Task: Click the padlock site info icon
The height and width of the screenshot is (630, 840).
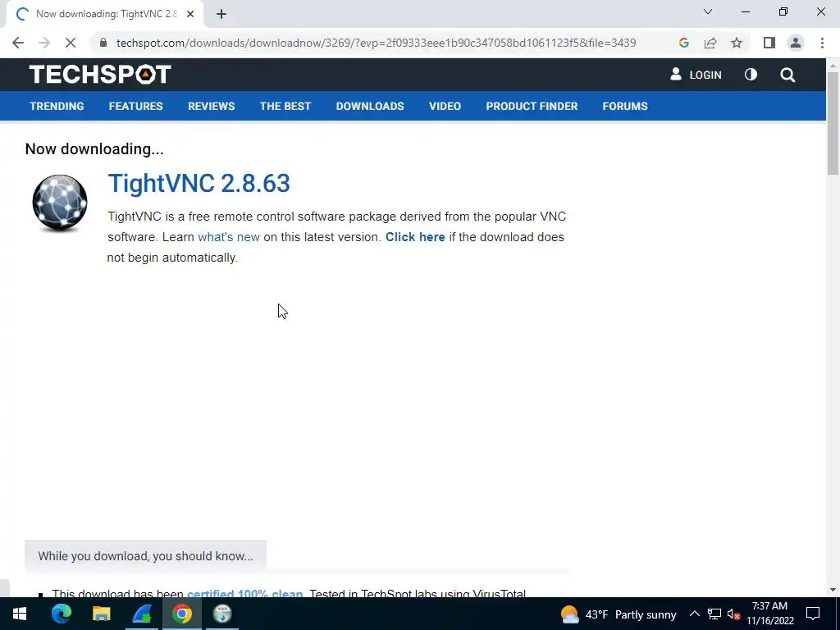Action: 103,43
